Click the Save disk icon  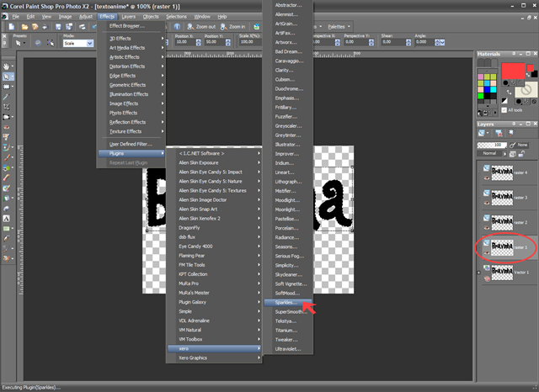[58, 26]
